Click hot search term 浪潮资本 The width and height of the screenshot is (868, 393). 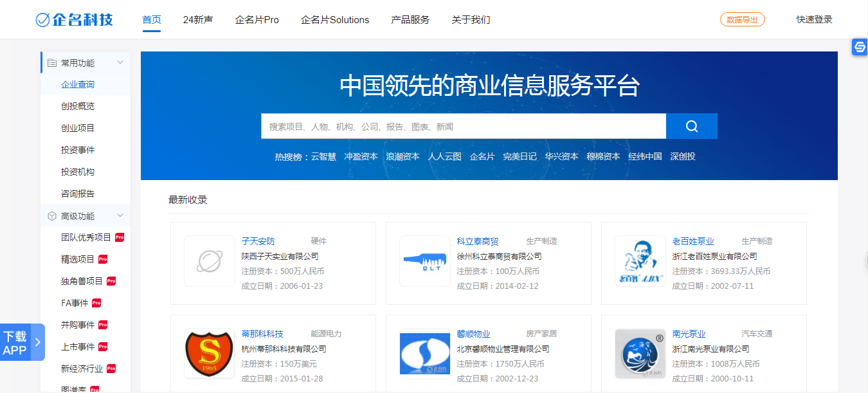point(402,156)
